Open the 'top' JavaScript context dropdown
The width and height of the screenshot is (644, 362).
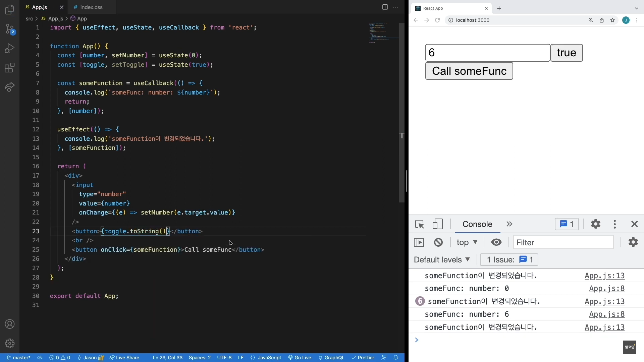tap(467, 242)
